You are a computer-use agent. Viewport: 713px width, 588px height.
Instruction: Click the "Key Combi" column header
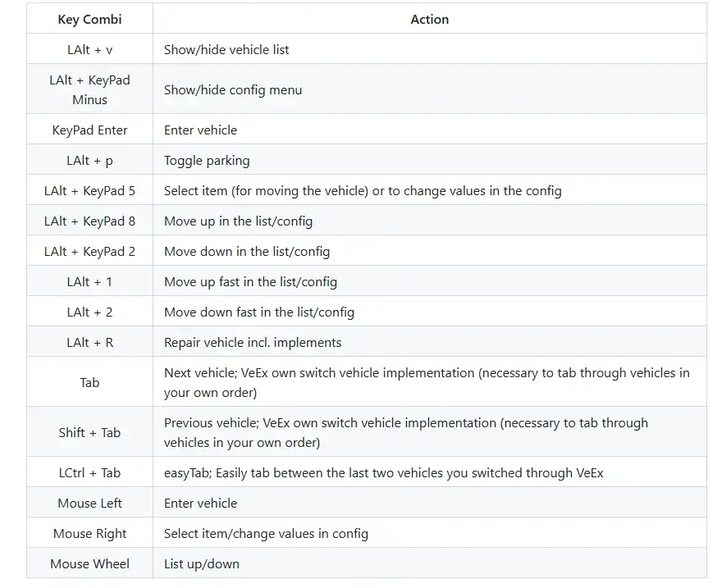pyautogui.click(x=89, y=20)
